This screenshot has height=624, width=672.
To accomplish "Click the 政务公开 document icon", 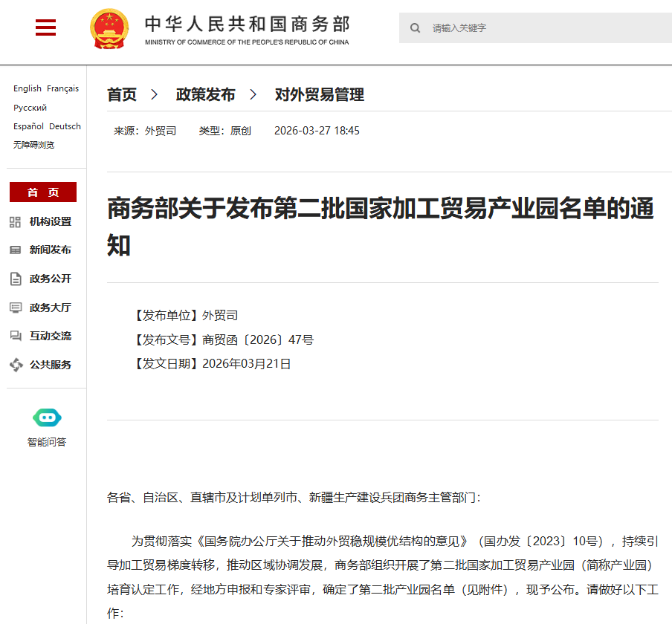I will coord(16,279).
